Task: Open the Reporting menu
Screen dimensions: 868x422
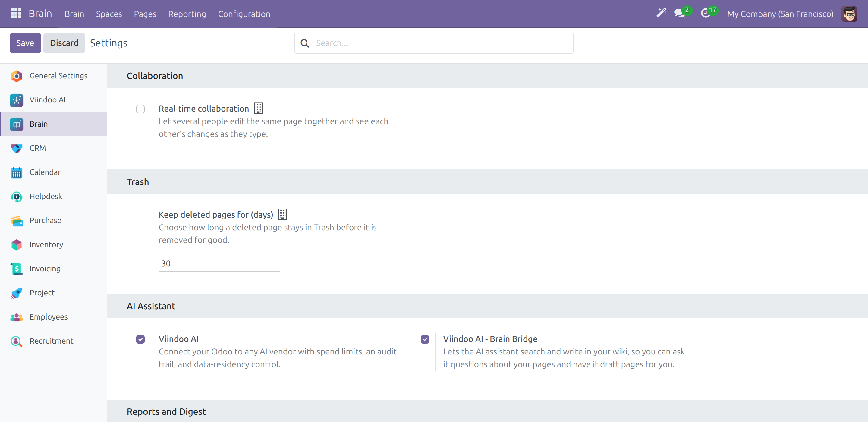Action: 187,14
